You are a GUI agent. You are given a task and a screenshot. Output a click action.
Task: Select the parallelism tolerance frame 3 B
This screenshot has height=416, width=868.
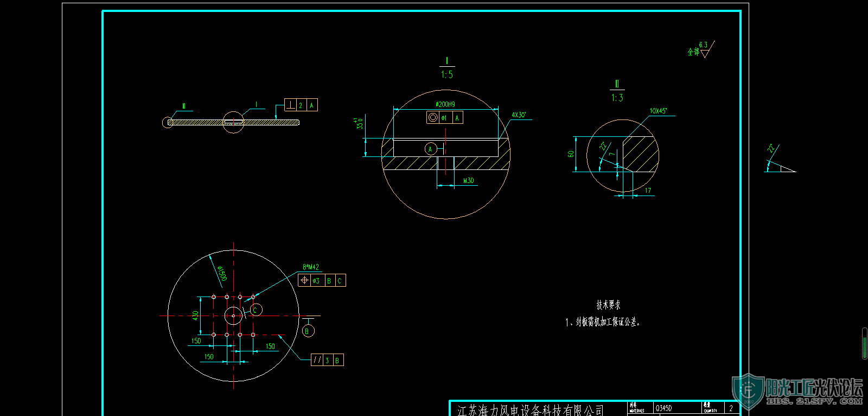327,360
